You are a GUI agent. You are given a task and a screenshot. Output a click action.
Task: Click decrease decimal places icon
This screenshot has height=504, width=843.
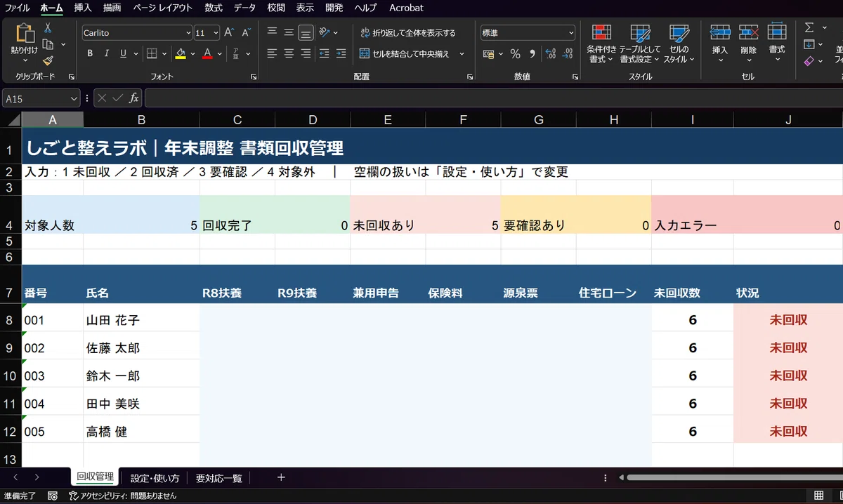pos(568,54)
